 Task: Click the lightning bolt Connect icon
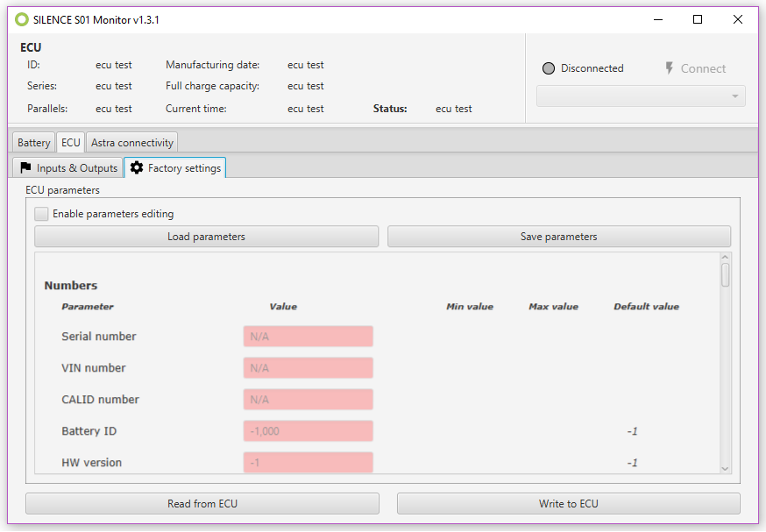pyautogui.click(x=670, y=68)
